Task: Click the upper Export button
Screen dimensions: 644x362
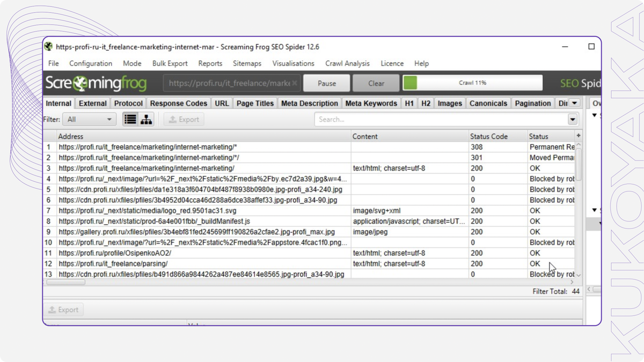Action: click(184, 120)
